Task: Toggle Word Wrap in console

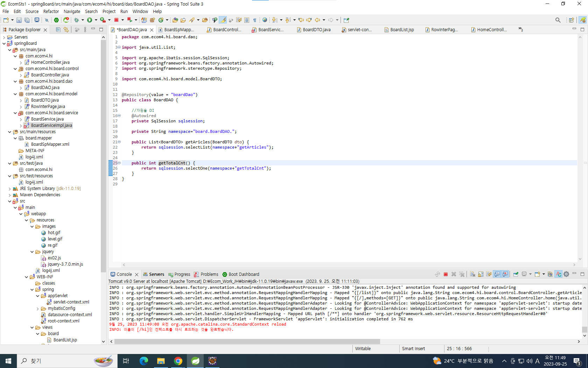Action: click(489, 274)
